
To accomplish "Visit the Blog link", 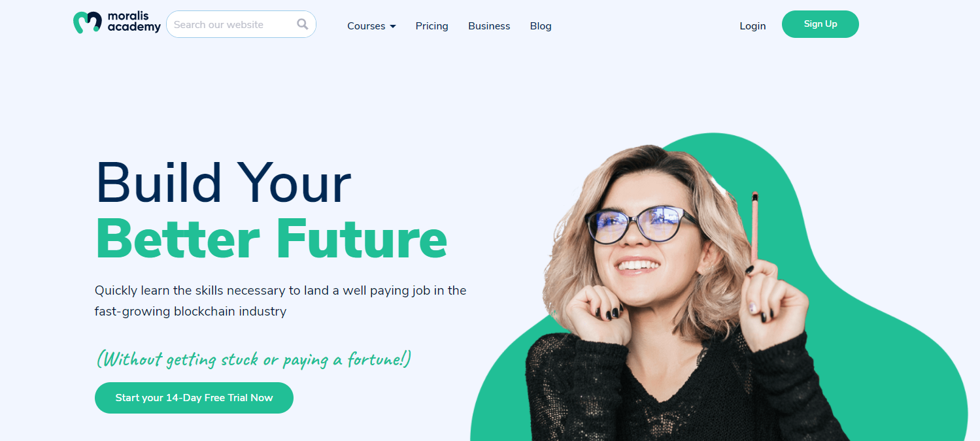I will pos(541,26).
